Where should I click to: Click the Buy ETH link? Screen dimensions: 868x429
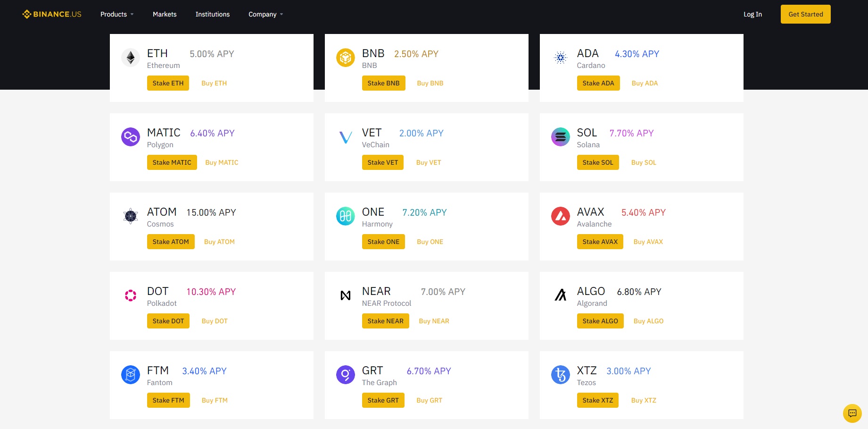point(214,83)
